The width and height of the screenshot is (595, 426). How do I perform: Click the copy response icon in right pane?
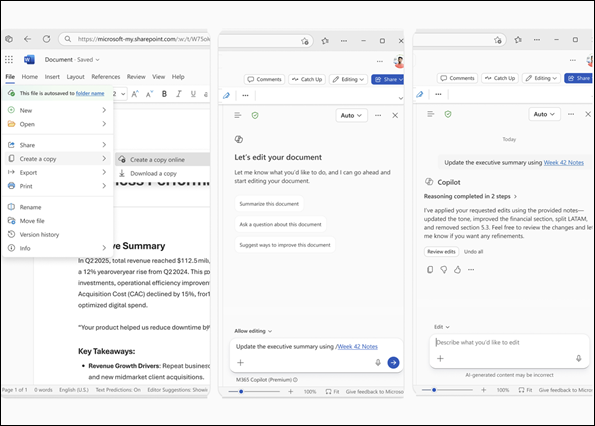point(430,270)
